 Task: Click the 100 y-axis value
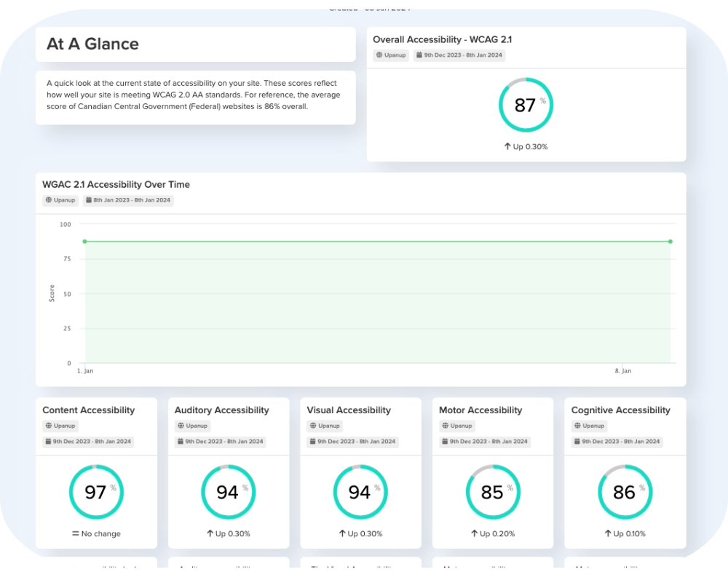[x=66, y=224]
